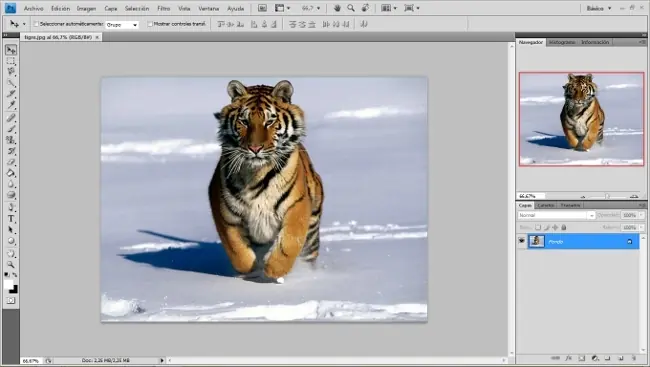Click the Zoom tool in application bar
The image size is (650, 367).
click(x=351, y=8)
